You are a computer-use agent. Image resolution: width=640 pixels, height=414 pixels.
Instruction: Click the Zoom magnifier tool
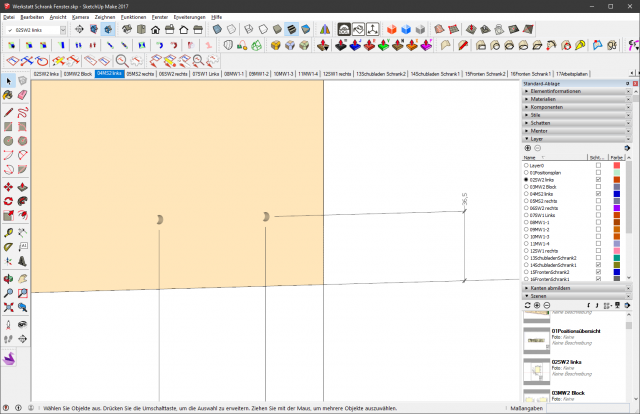point(8,293)
